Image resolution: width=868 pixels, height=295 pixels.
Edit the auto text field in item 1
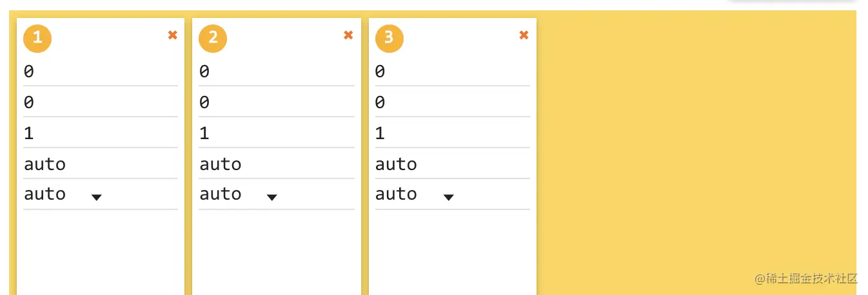(x=100, y=164)
